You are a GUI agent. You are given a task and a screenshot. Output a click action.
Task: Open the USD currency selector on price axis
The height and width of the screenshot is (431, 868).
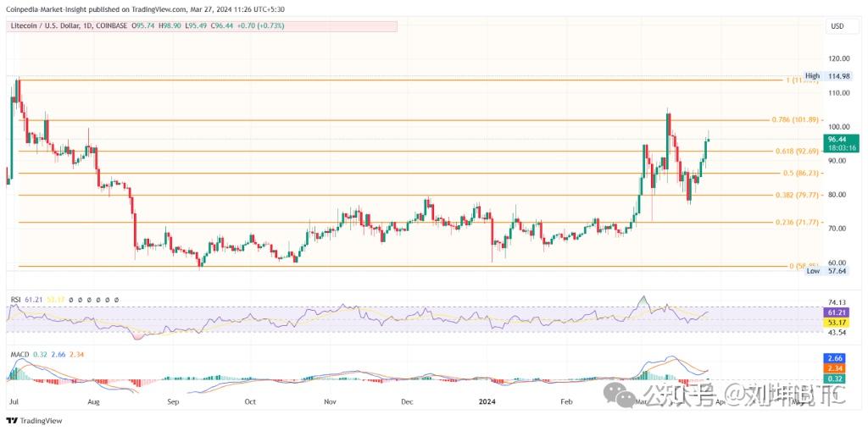[x=837, y=27]
